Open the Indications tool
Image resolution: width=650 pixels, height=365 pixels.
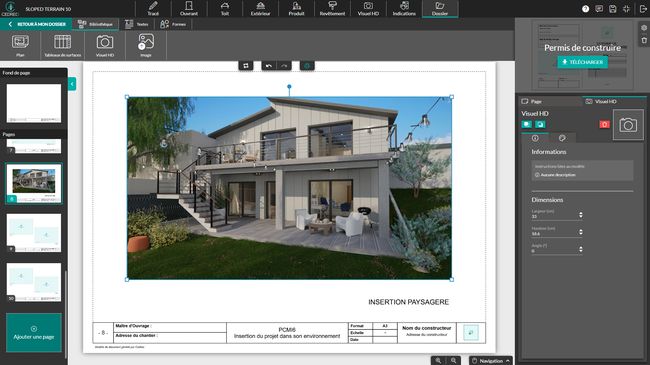404,8
